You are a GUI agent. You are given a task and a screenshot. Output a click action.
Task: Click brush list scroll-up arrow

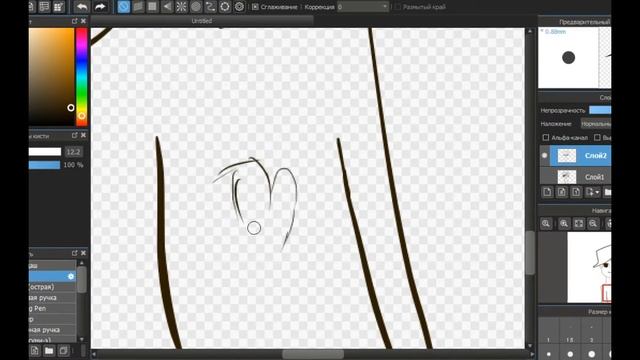[x=82, y=263]
